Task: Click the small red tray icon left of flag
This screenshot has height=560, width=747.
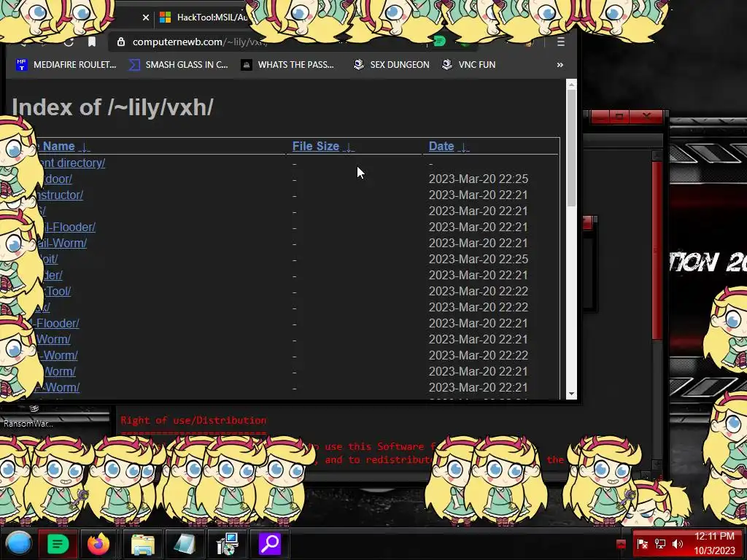Action: [621, 544]
